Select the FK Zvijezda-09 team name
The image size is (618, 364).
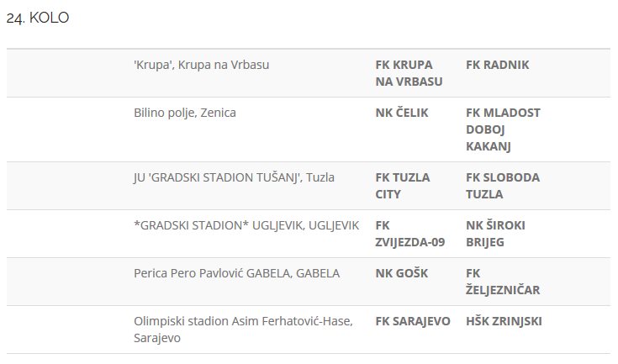410,234
